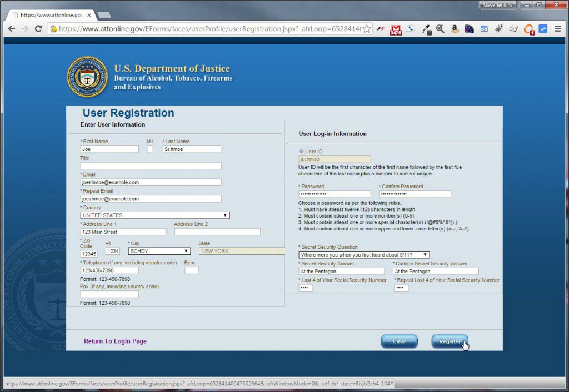The width and height of the screenshot is (569, 392).
Task: Click the back navigation arrow
Action: pyautogui.click(x=12, y=28)
